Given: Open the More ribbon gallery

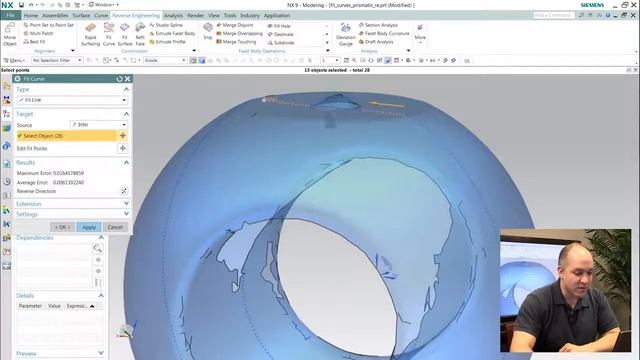Looking at the screenshot, I should pyautogui.click(x=420, y=33).
